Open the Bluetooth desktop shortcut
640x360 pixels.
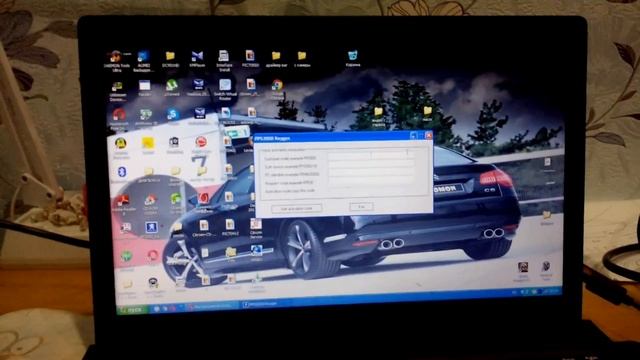click(122, 172)
